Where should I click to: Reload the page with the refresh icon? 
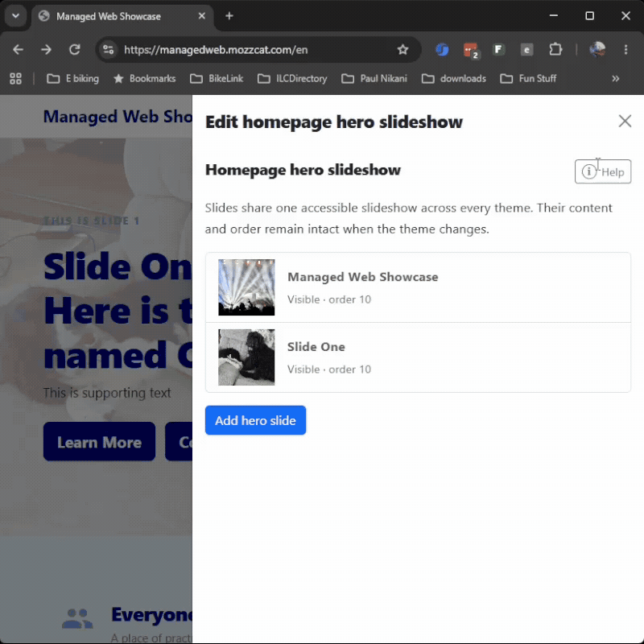pos(74,50)
